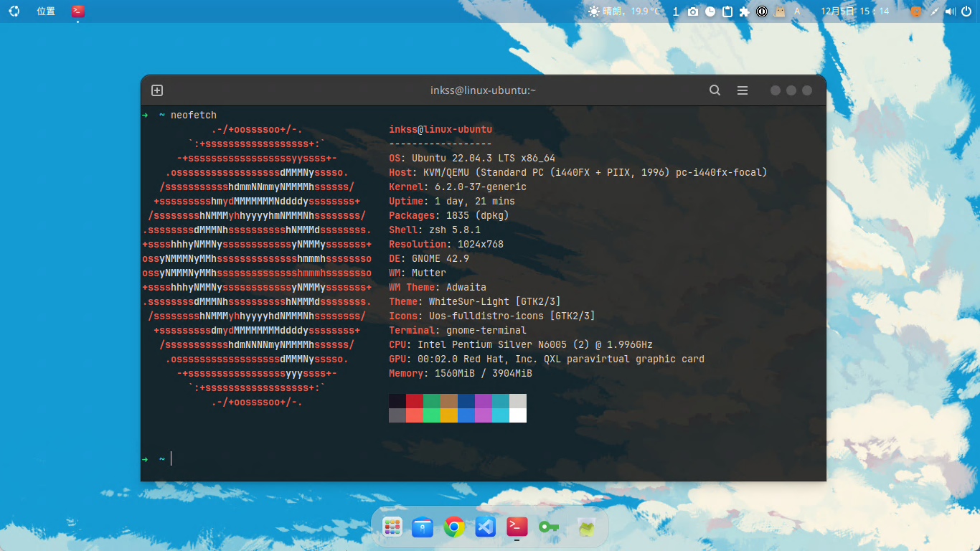Open the volume speaker control
The height and width of the screenshot is (551, 980).
click(951, 11)
